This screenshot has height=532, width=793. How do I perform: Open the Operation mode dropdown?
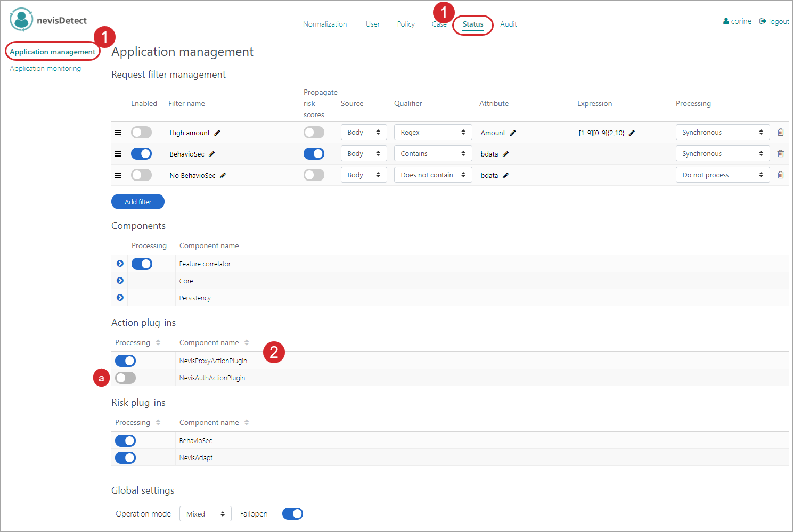205,514
